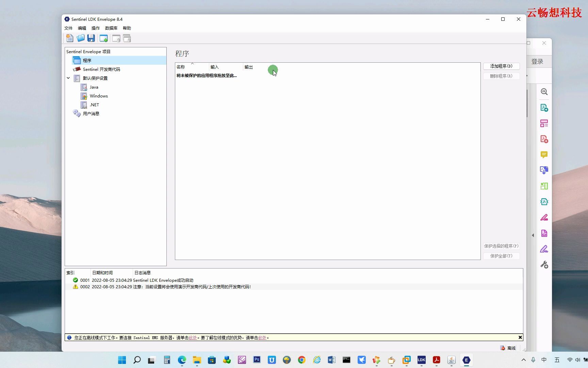Open the 编辑 menu
Image resolution: width=588 pixels, height=368 pixels.
click(82, 28)
